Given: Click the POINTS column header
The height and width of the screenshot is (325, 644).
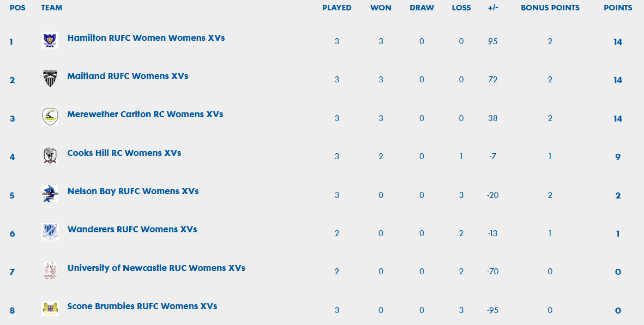Looking at the screenshot, I should (x=618, y=8).
